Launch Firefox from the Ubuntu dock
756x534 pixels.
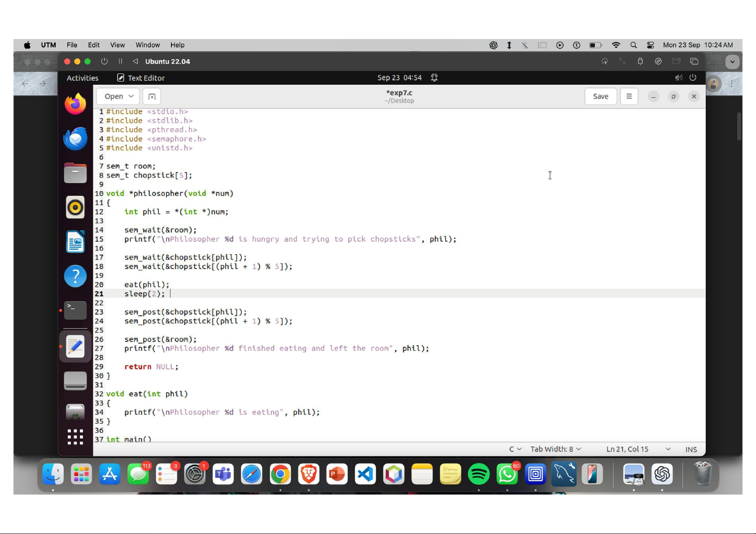pos(75,104)
